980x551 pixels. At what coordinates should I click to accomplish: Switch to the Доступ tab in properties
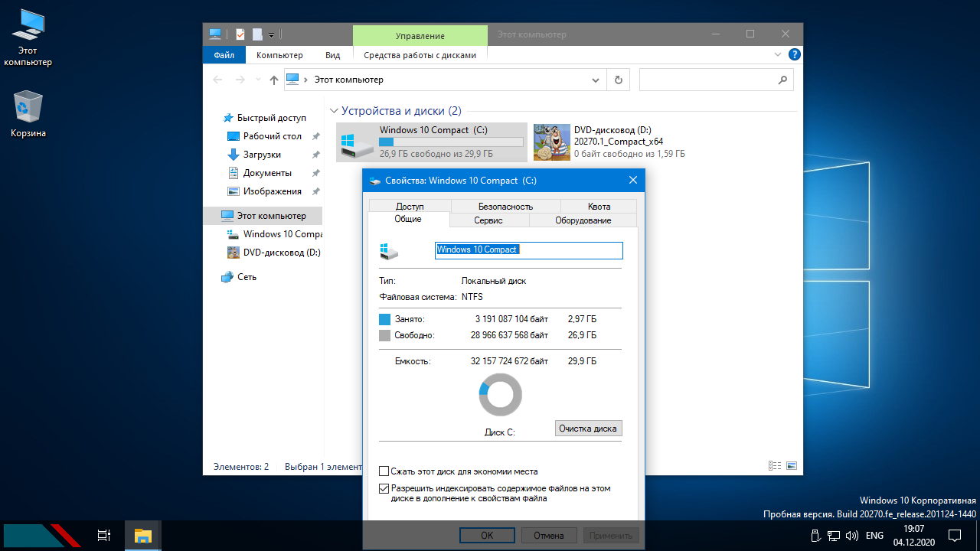[x=410, y=207]
